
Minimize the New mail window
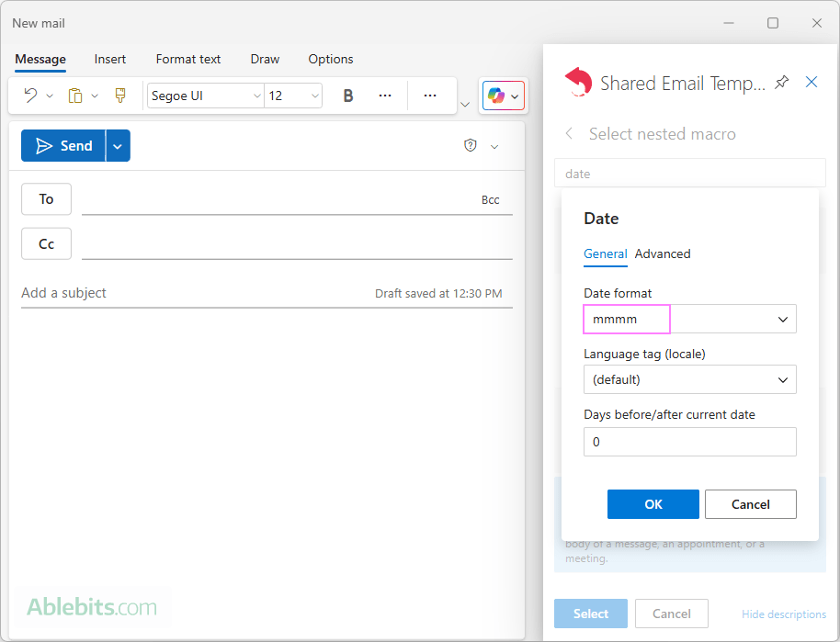[x=729, y=23]
